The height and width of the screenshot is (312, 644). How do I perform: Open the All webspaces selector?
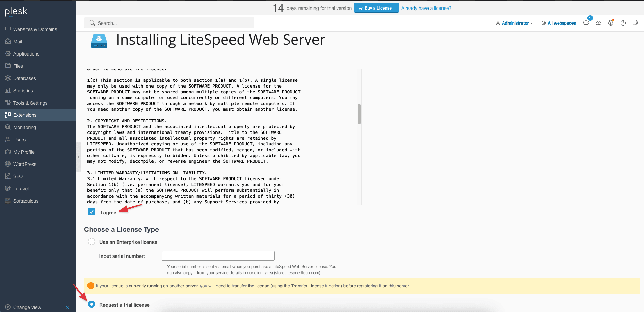[559, 23]
